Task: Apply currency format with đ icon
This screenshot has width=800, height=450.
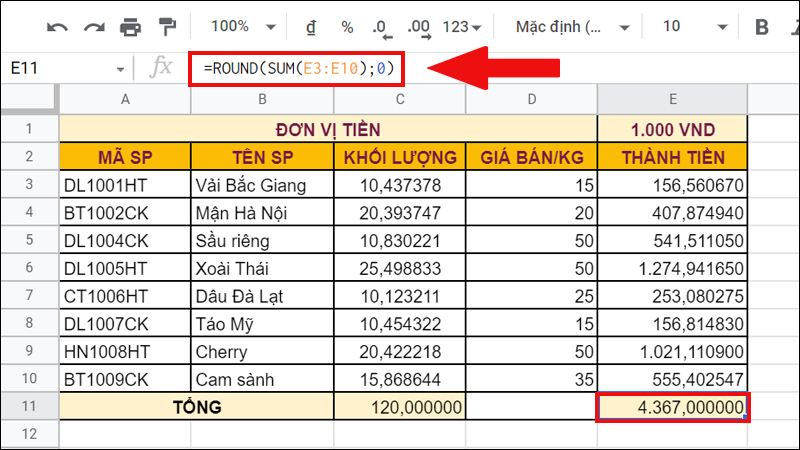Action: tap(312, 26)
